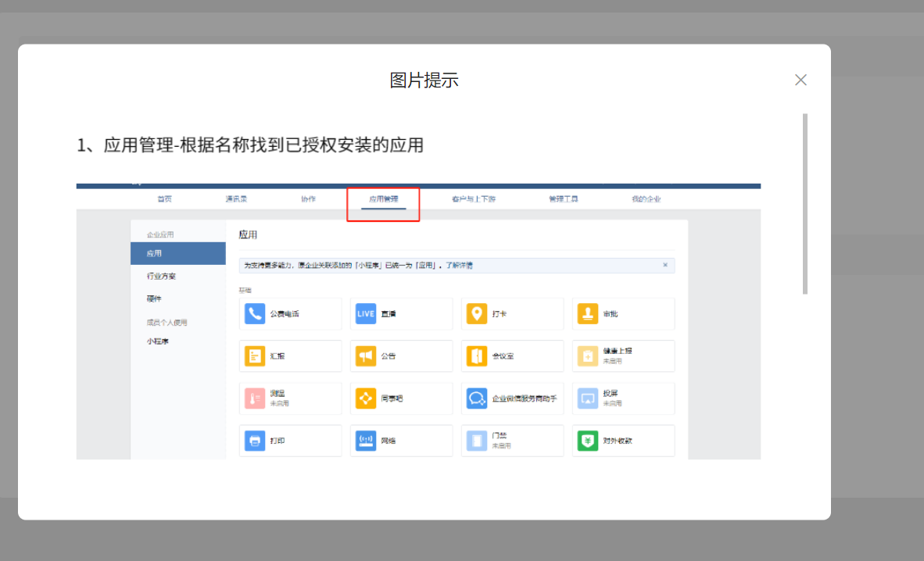
Task: Close the 图片提示 dialog
Action: 800,80
